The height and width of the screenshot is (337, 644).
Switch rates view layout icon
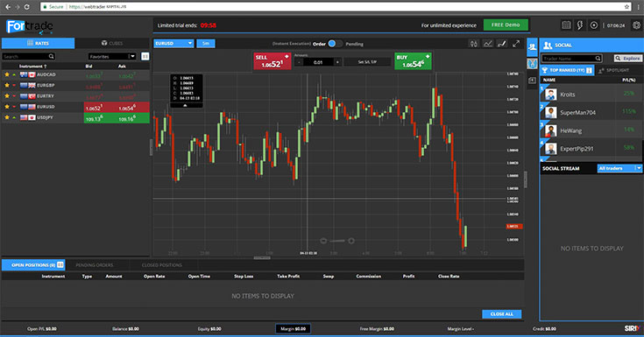[145, 56]
